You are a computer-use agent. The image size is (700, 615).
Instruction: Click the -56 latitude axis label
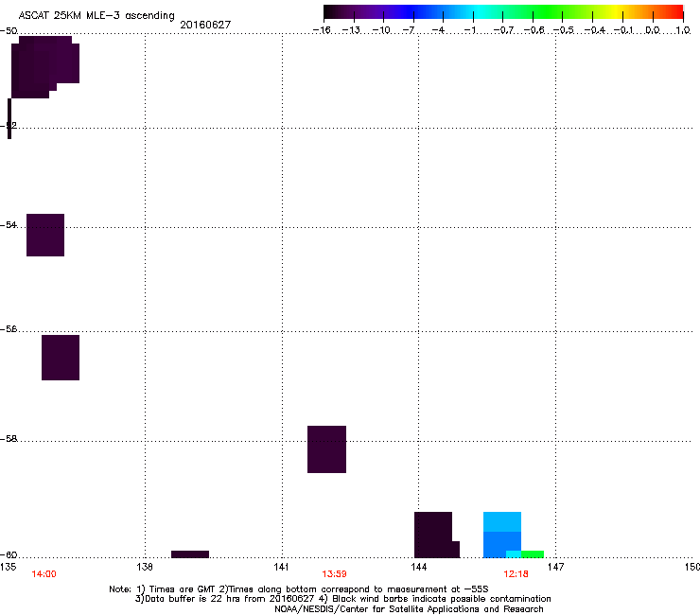pos(9,328)
